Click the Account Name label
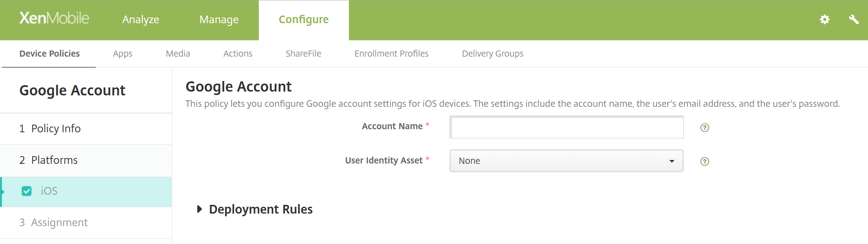The image size is (868, 244). (392, 126)
